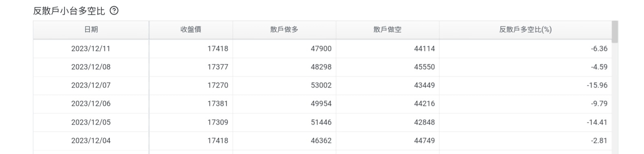Click the 散戶做空 column header
The width and height of the screenshot is (644, 154).
point(388,30)
